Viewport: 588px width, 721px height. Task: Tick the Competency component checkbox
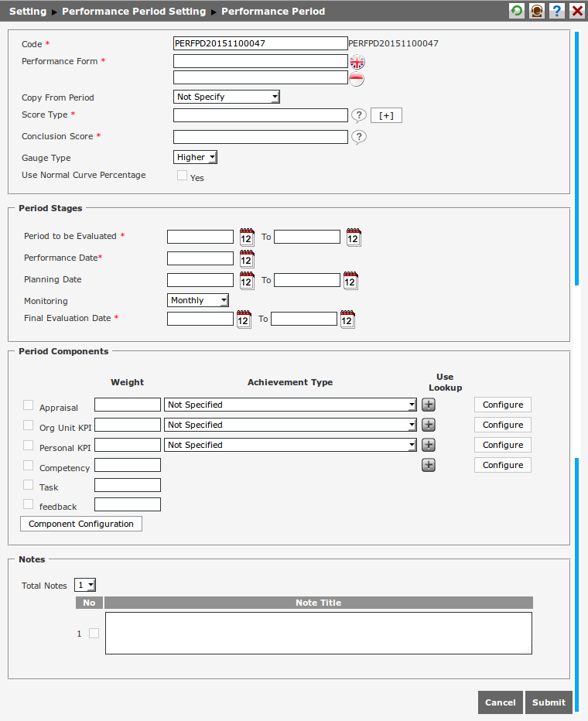28,466
